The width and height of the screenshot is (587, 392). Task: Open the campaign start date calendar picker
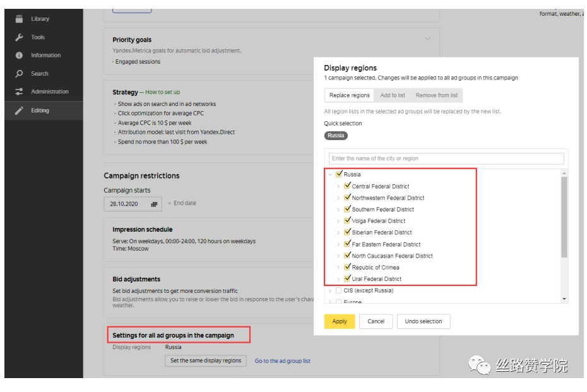click(x=153, y=204)
